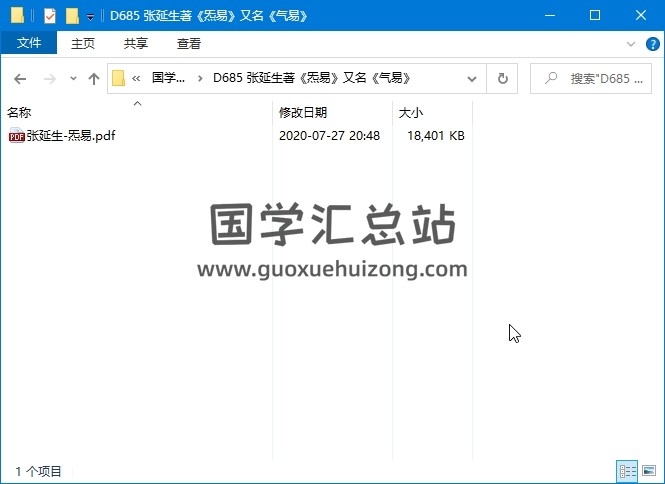
Task: Show hidden breadcrumb path chevrons
Action: pyautogui.click(x=136, y=78)
